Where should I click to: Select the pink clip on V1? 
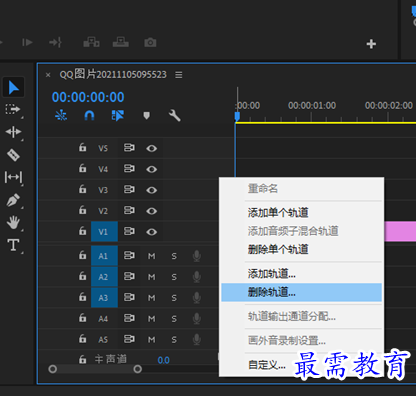(x=400, y=231)
